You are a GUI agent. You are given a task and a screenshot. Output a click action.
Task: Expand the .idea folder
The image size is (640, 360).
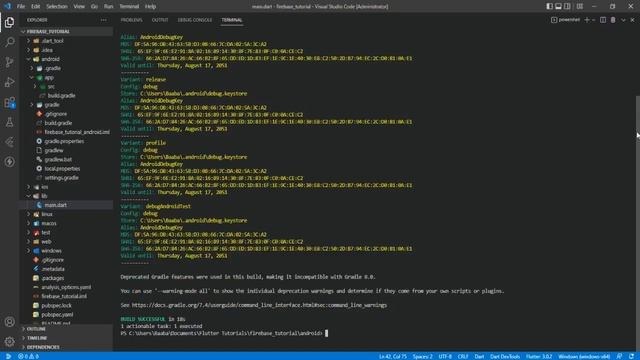(66, 50)
